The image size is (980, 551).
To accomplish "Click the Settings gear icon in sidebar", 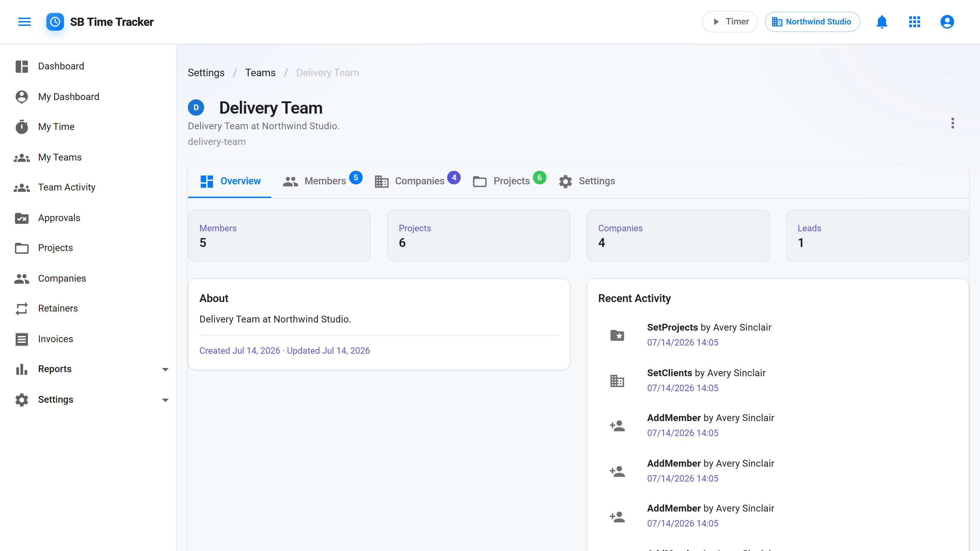I will coord(22,400).
